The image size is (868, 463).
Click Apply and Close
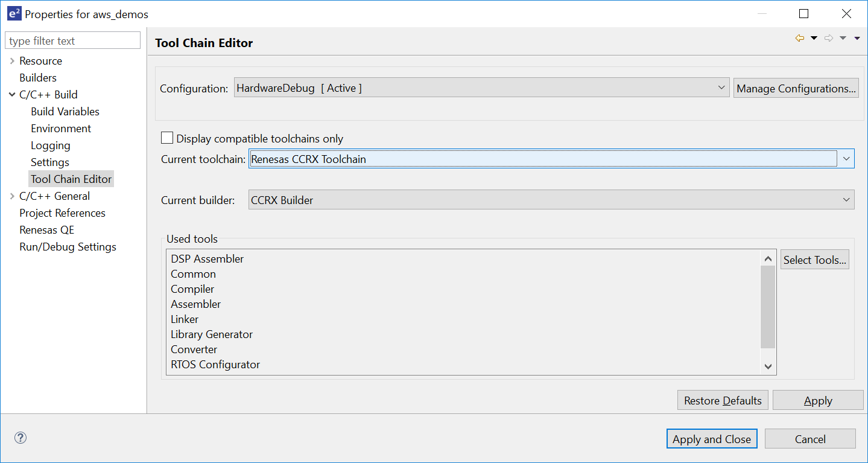pos(711,439)
